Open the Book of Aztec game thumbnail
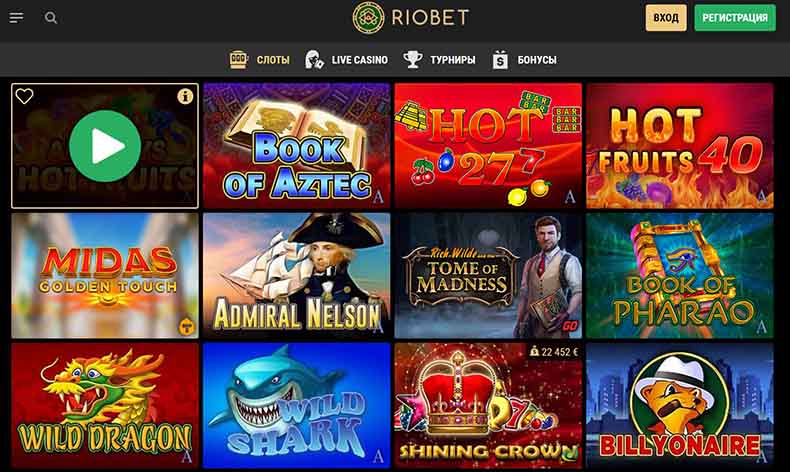The width and height of the screenshot is (790, 472). coord(297,146)
